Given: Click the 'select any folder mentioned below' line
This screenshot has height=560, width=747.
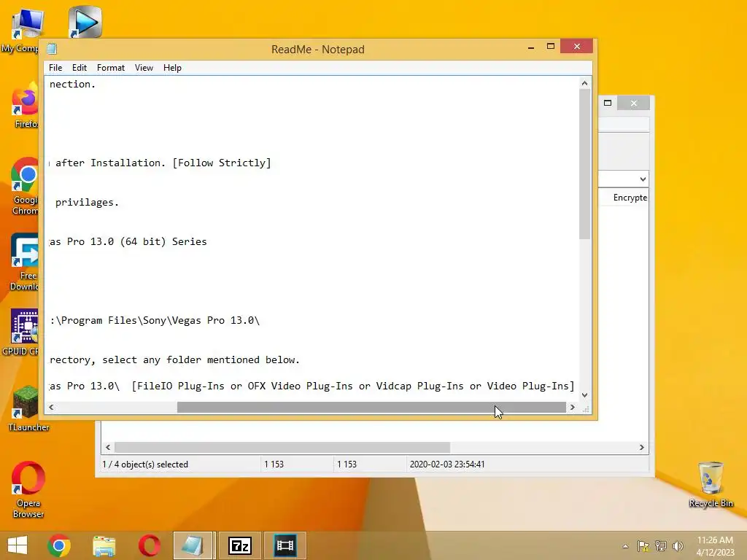Looking at the screenshot, I should coord(174,360).
